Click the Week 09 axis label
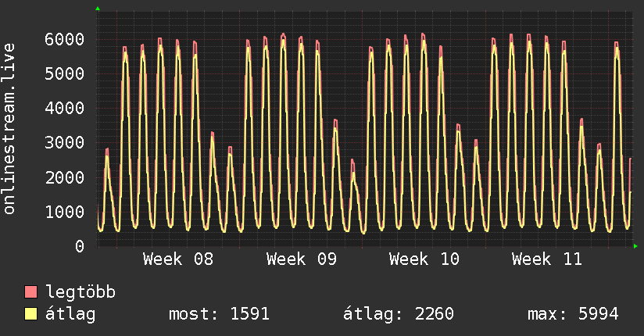The width and height of the screenshot is (644, 336). [301, 259]
